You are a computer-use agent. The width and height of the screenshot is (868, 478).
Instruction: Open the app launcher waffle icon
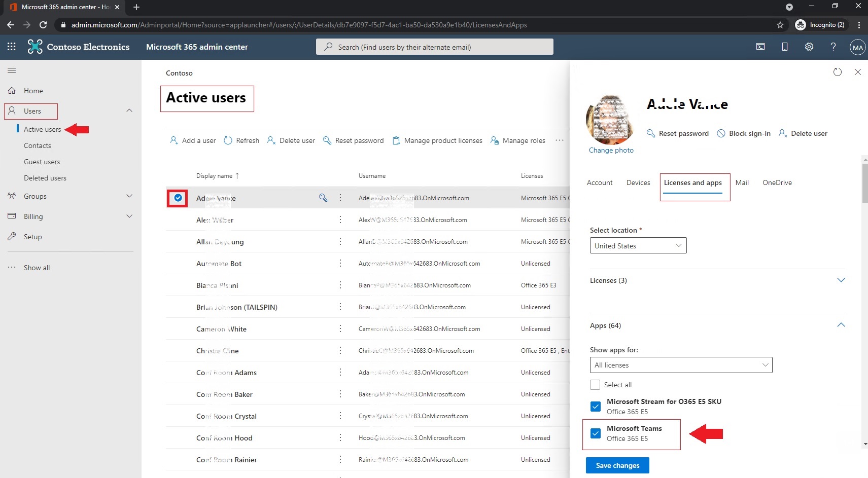tap(12, 47)
